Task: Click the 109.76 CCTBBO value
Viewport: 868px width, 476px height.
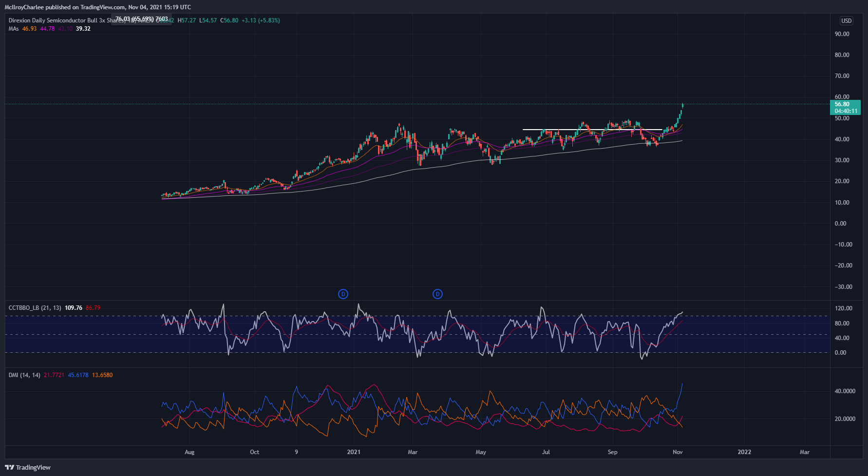Action: click(74, 308)
